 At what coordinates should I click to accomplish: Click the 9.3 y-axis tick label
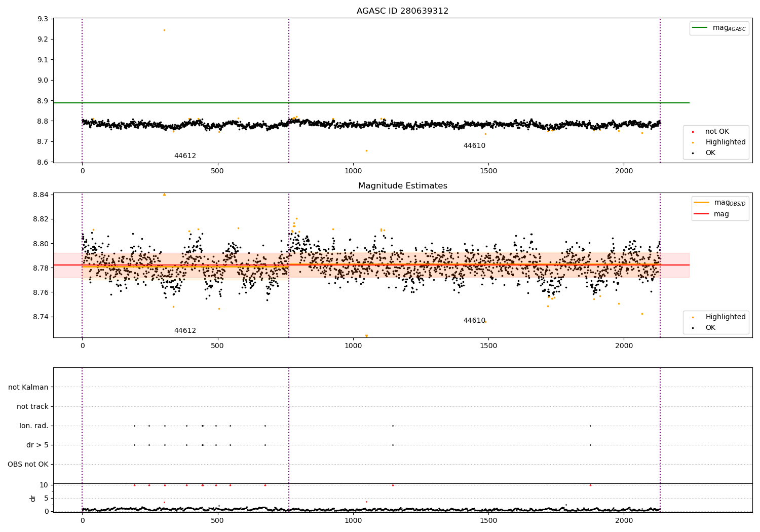click(43, 19)
